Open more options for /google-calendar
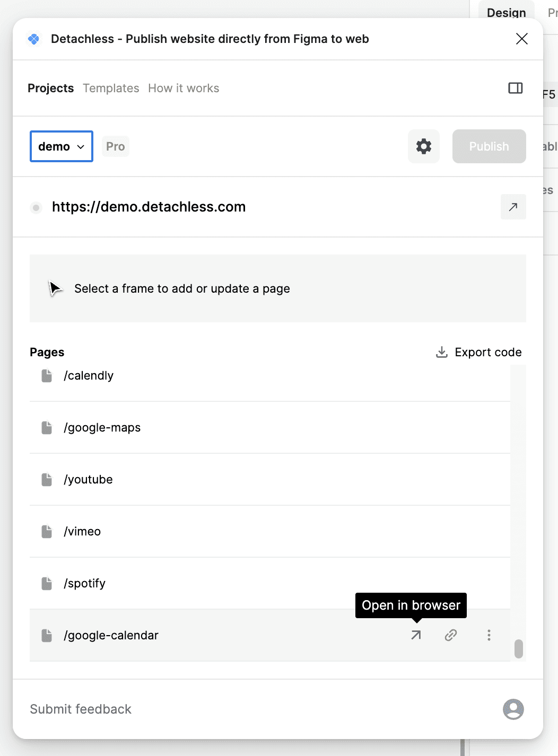This screenshot has width=558, height=756. click(x=489, y=635)
